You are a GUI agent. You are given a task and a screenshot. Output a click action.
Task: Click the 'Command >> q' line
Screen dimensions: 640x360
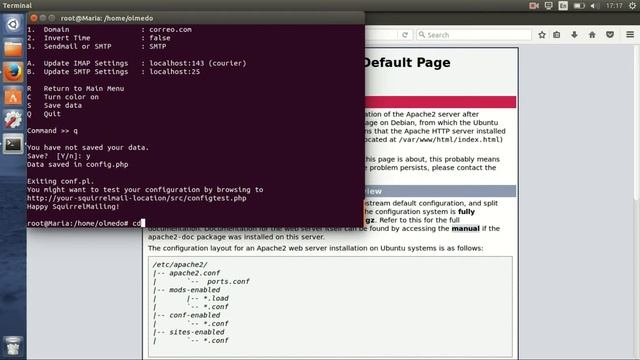(x=52, y=131)
